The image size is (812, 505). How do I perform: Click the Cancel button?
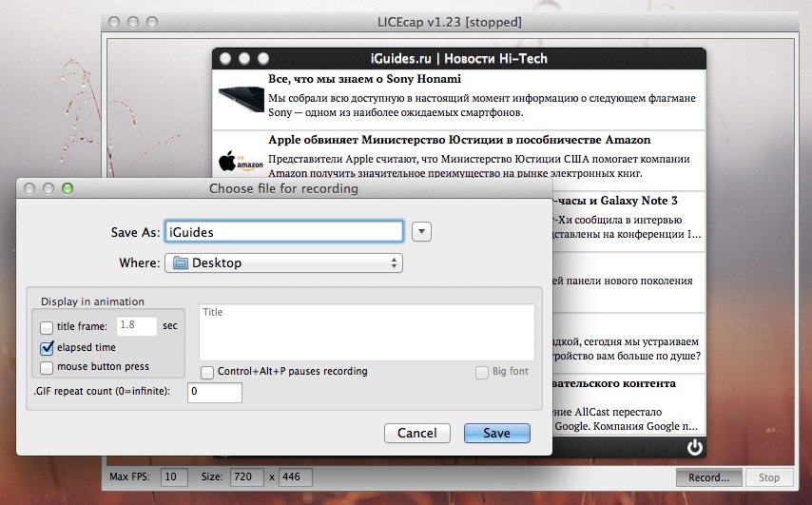tap(417, 433)
